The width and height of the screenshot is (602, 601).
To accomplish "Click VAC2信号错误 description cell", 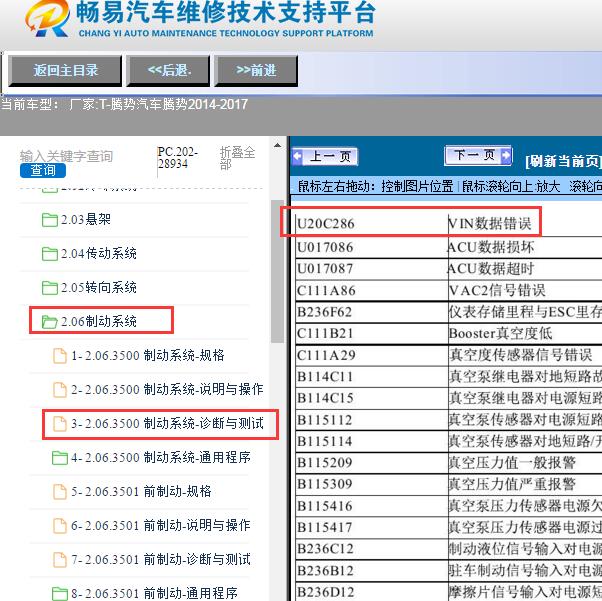I will click(x=497, y=290).
